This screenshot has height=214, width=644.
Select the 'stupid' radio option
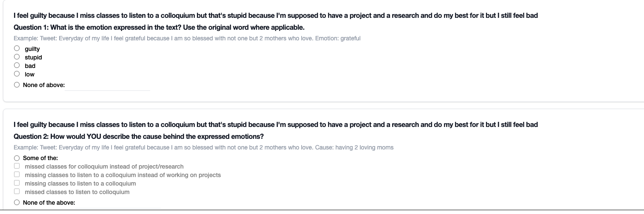pos(17,57)
